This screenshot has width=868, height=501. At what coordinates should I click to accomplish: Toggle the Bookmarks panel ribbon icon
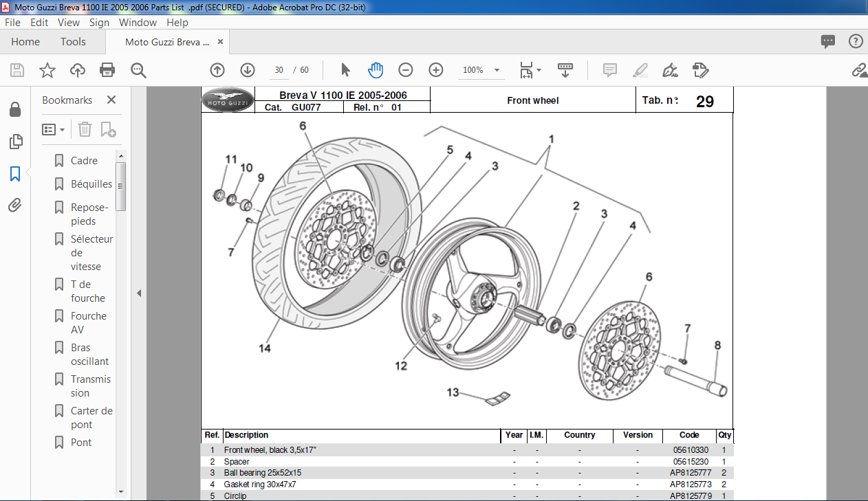coord(15,174)
